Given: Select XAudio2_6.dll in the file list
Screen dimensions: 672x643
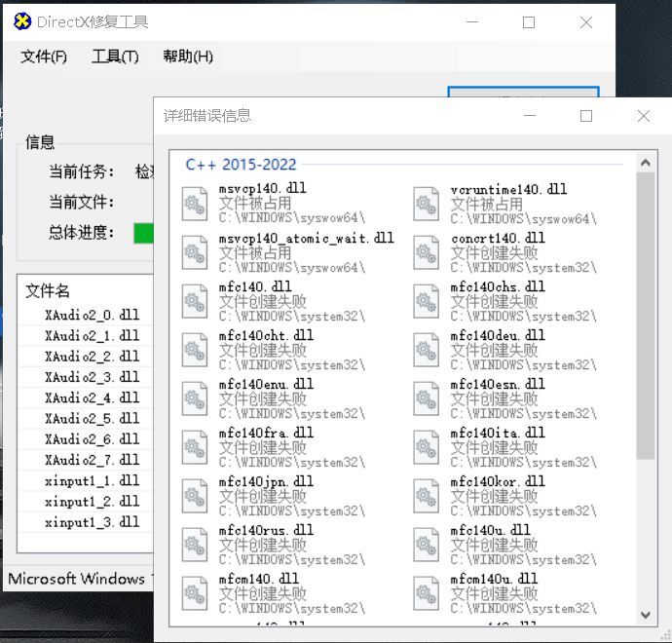Looking at the screenshot, I should coord(93,439).
